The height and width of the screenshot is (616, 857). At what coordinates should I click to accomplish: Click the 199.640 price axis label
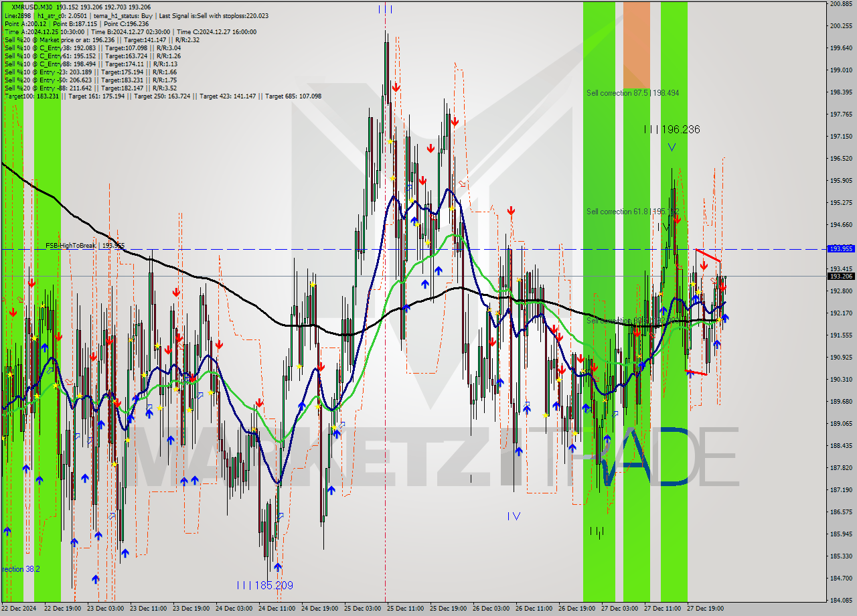point(841,48)
